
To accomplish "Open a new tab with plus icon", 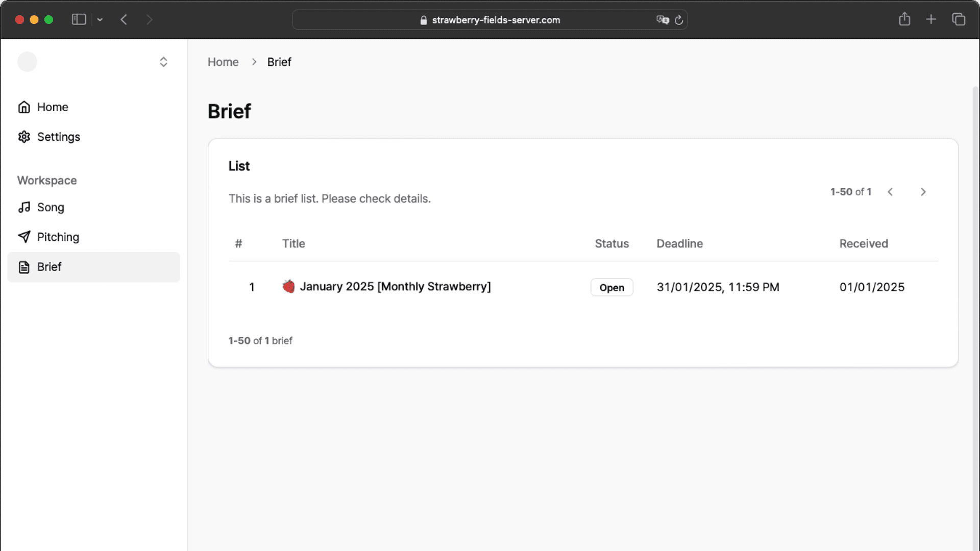I will pos(931,19).
